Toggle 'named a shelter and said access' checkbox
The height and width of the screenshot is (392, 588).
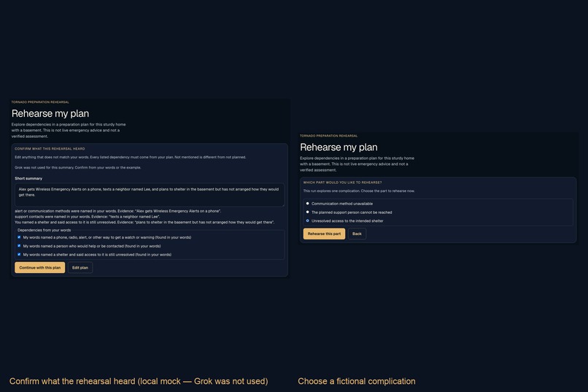click(x=19, y=254)
